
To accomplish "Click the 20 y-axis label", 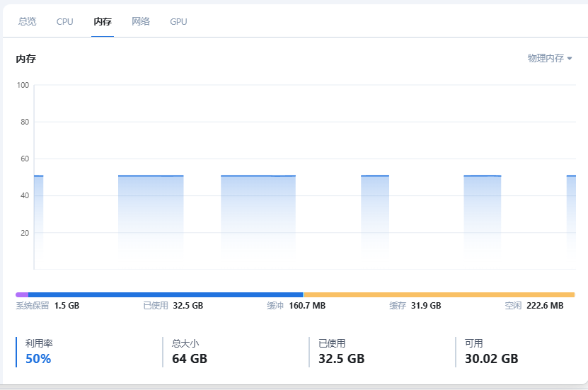I will pyautogui.click(x=25, y=233).
